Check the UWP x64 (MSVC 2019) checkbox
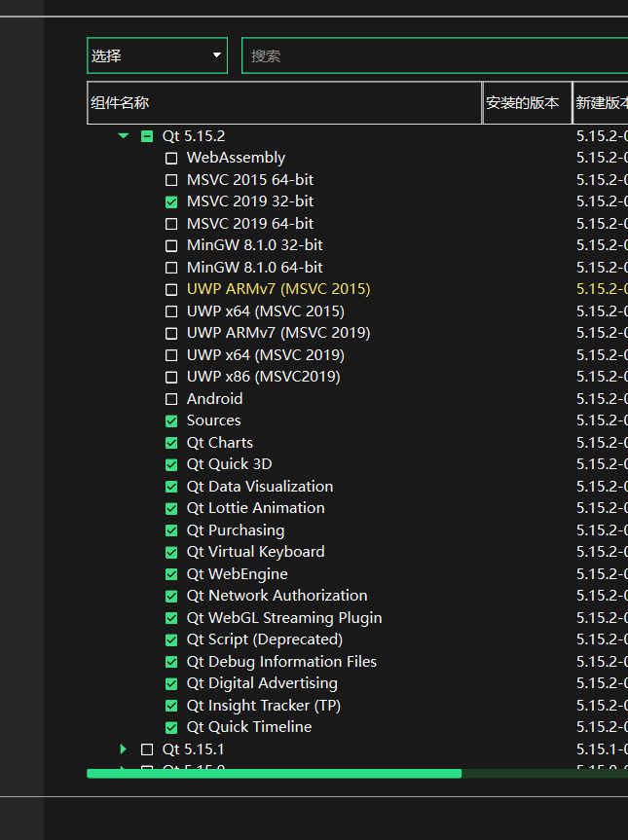This screenshot has width=628, height=840. (x=171, y=355)
